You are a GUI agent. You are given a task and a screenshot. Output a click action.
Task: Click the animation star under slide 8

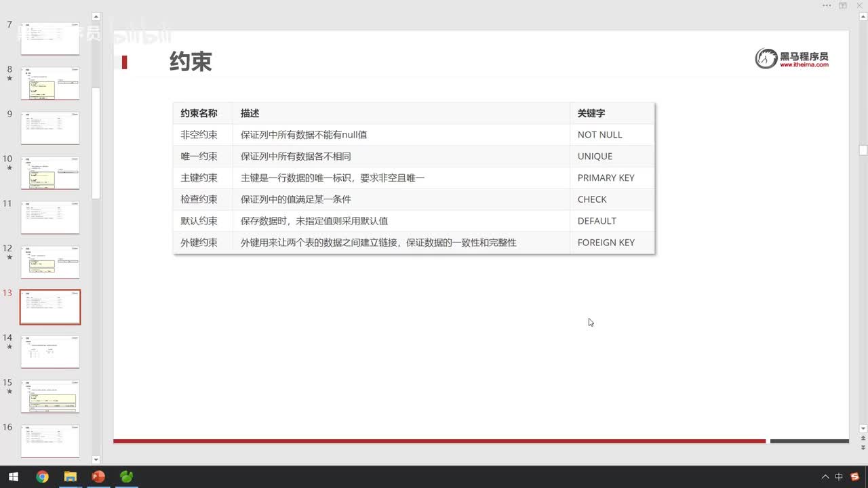click(x=9, y=79)
